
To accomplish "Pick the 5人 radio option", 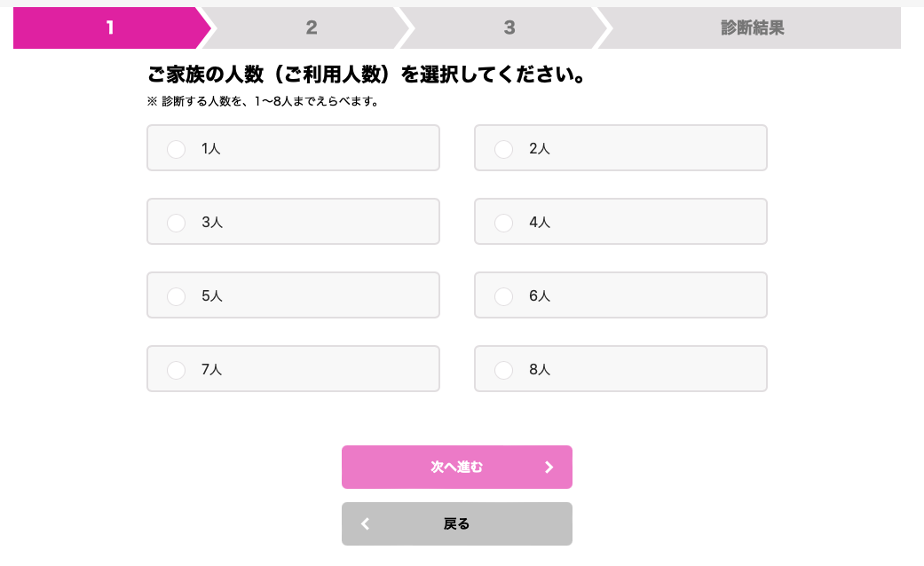I will coord(177,296).
